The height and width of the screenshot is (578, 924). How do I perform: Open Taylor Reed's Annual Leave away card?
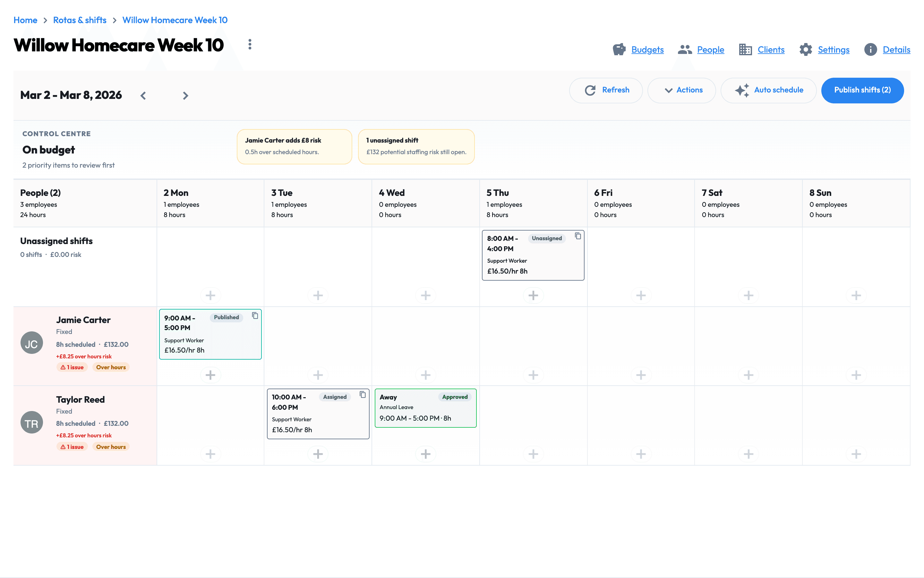426,408
